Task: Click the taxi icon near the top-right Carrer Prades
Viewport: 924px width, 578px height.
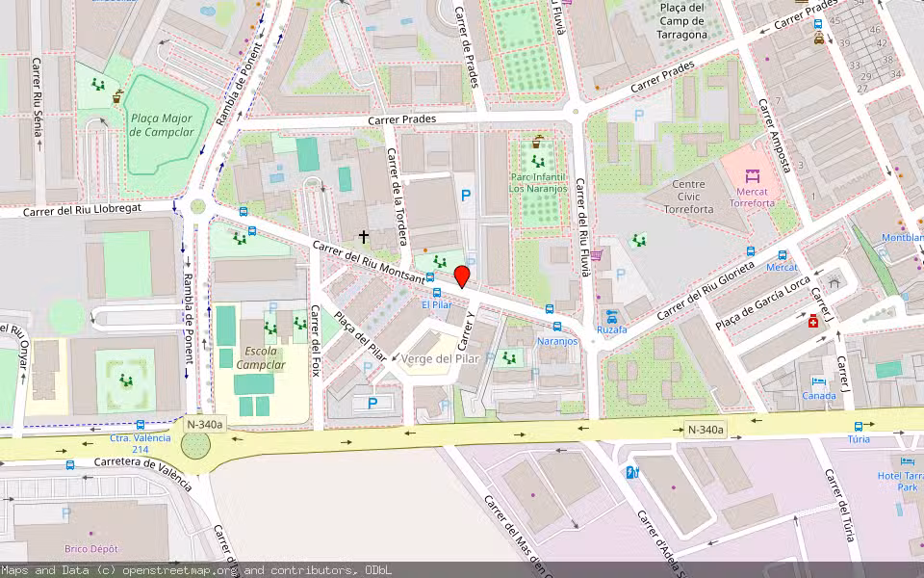Action: tap(818, 39)
